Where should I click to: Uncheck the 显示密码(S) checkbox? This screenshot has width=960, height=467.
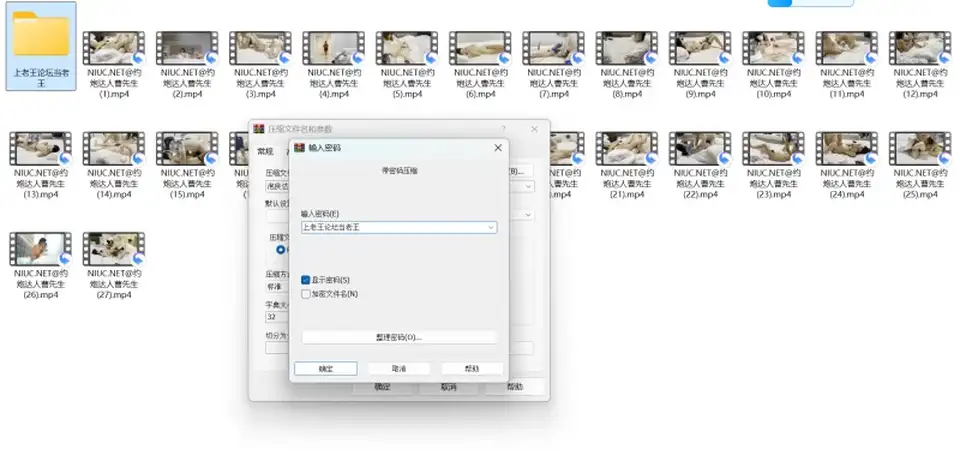coord(306,280)
